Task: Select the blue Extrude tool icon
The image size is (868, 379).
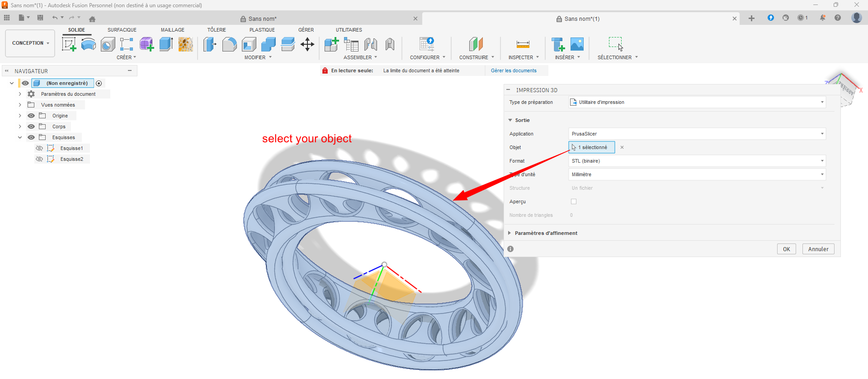Action: [x=166, y=44]
